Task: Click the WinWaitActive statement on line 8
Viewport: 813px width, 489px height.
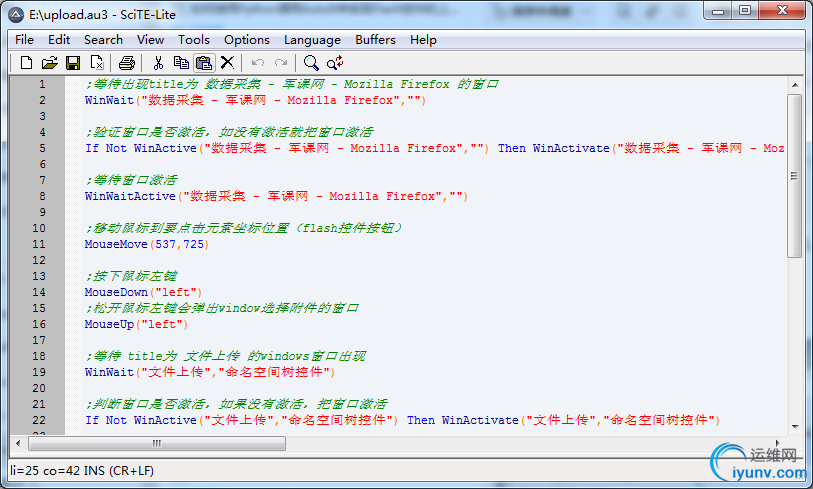Action: [x=276, y=197]
